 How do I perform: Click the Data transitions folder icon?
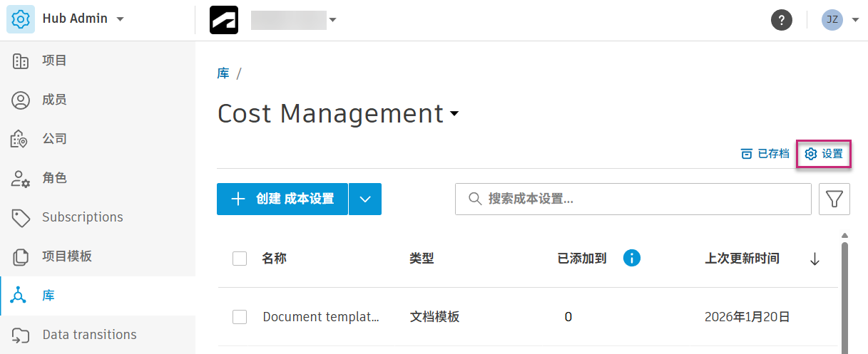tap(21, 335)
